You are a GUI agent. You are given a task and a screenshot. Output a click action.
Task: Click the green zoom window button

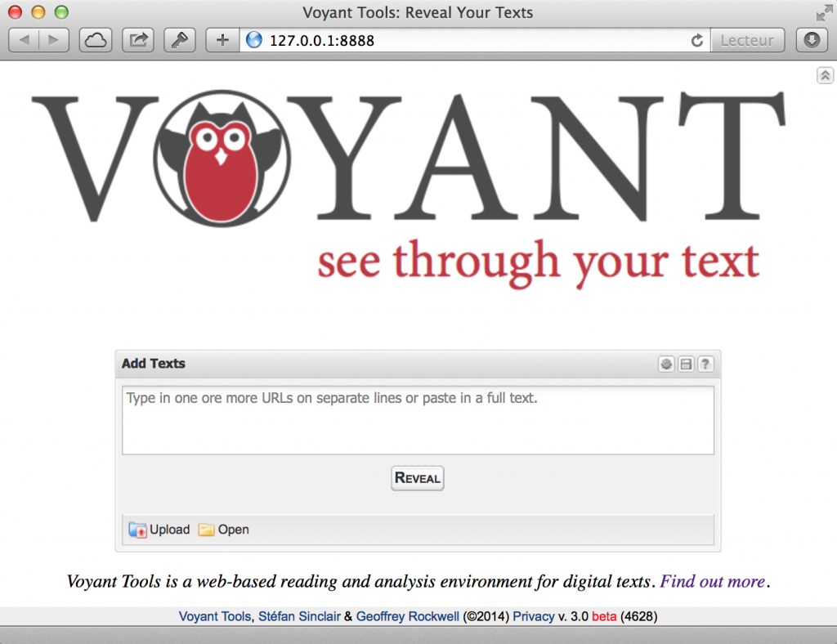coord(61,11)
